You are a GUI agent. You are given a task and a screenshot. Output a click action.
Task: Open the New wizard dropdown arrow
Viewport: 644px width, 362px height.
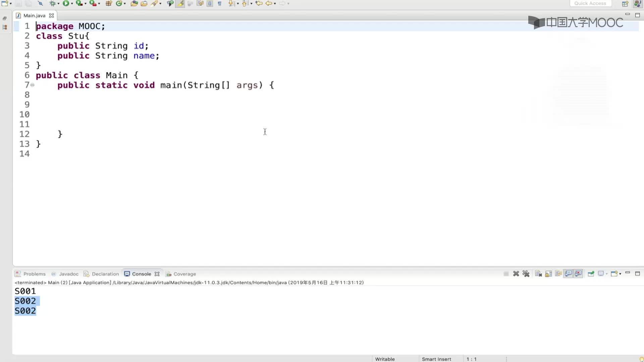pos(11,4)
